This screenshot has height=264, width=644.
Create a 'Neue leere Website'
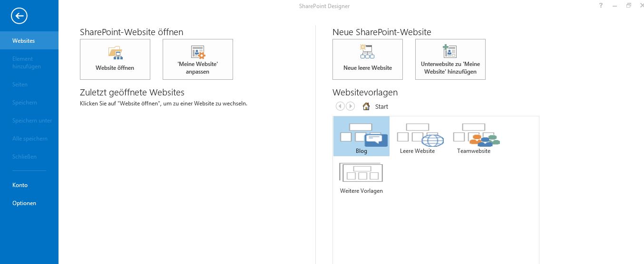tap(368, 59)
